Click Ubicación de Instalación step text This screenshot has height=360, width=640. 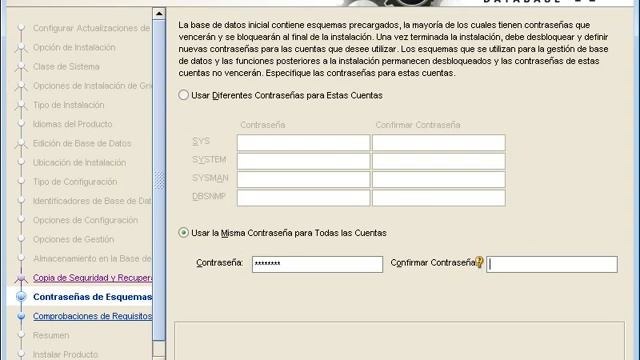pyautogui.click(x=79, y=162)
